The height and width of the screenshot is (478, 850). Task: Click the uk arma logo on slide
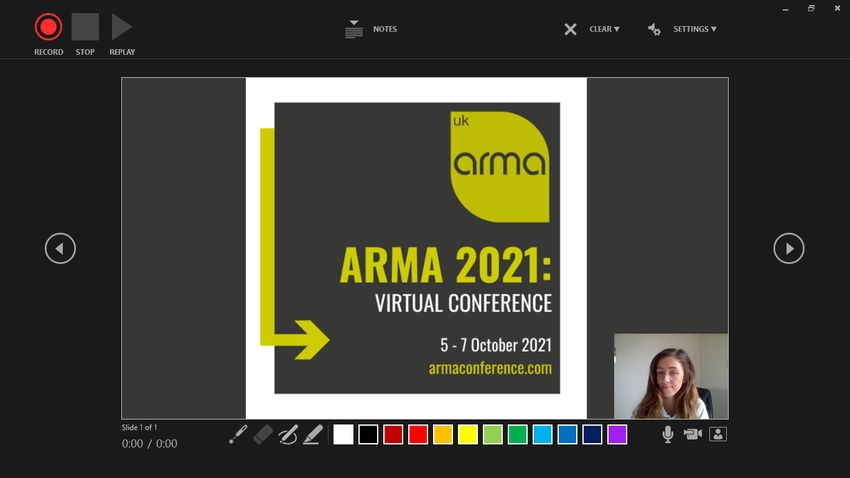pos(499,167)
